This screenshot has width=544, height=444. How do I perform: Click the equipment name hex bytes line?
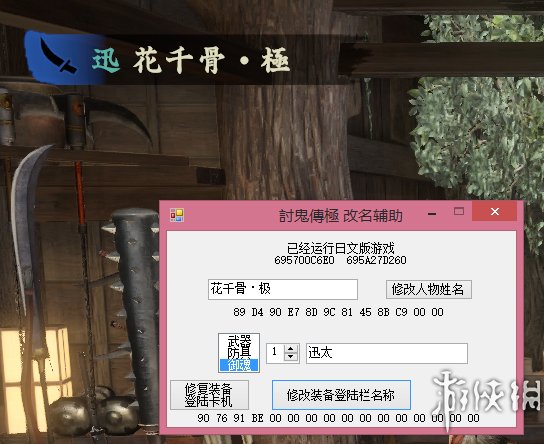[339, 418]
